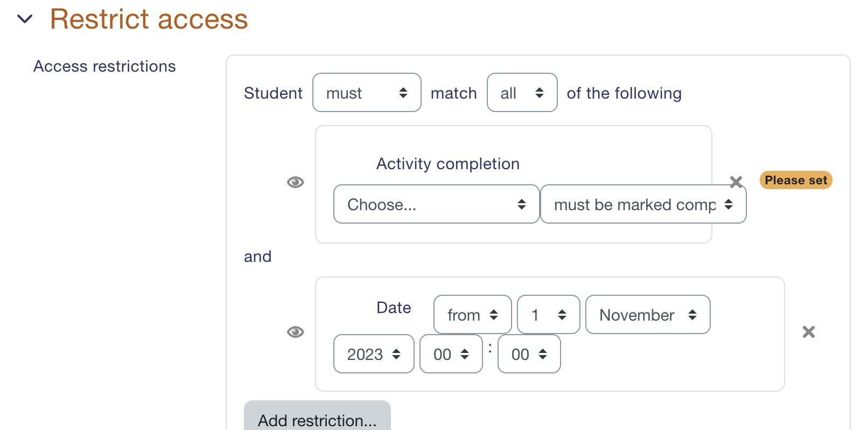
Task: Open the date 'from' direction dropdown
Action: click(473, 315)
